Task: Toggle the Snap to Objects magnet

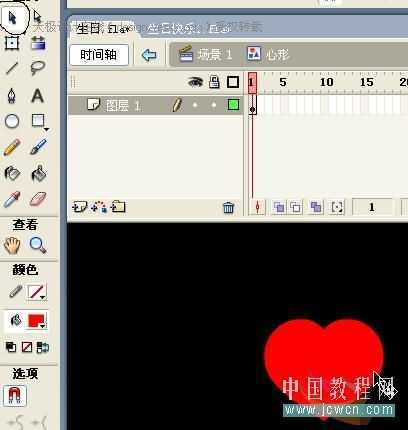Action: [15, 395]
